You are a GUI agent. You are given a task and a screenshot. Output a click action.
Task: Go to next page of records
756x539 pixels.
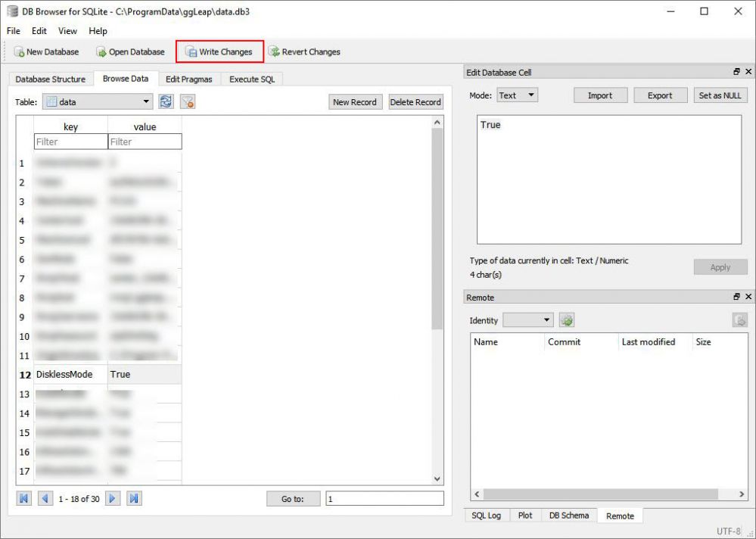click(112, 499)
